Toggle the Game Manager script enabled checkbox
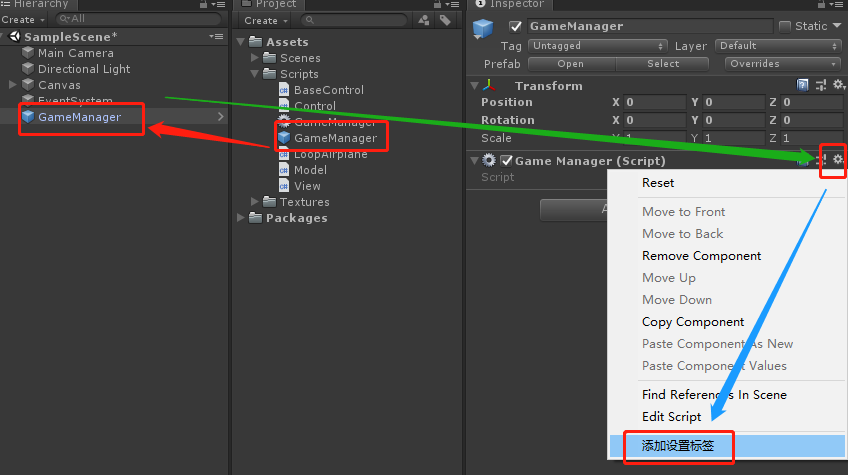The height and width of the screenshot is (475, 848). tap(506, 161)
